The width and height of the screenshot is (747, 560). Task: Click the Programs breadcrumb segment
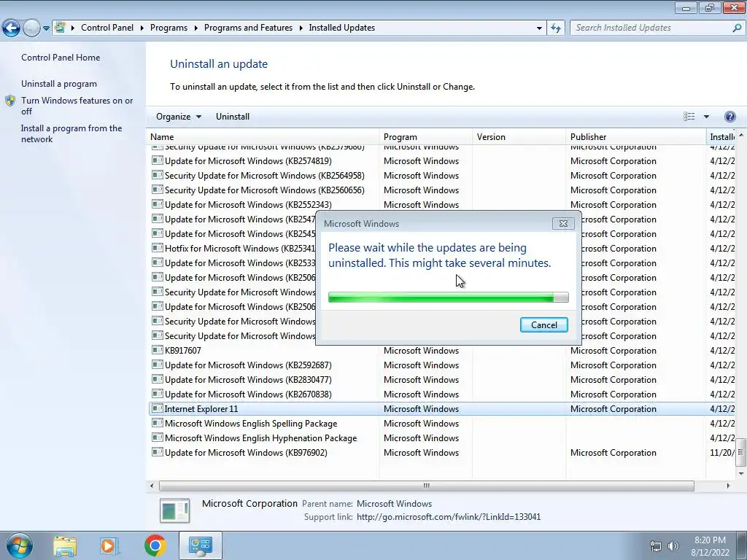click(x=169, y=28)
